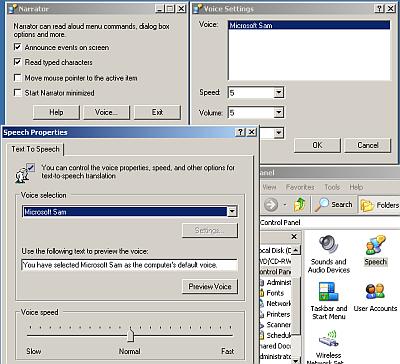Viewport: 400px width, 364px height.
Task: Open the Voice selection combo box
Action: (130, 212)
